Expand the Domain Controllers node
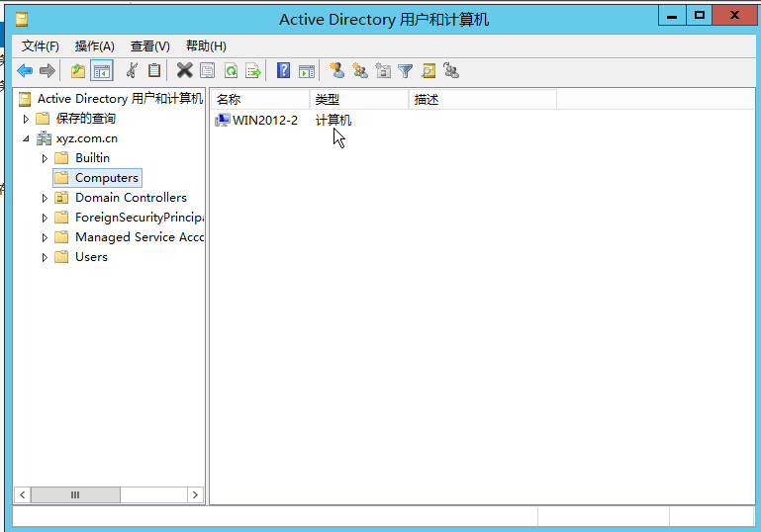 pyautogui.click(x=45, y=198)
